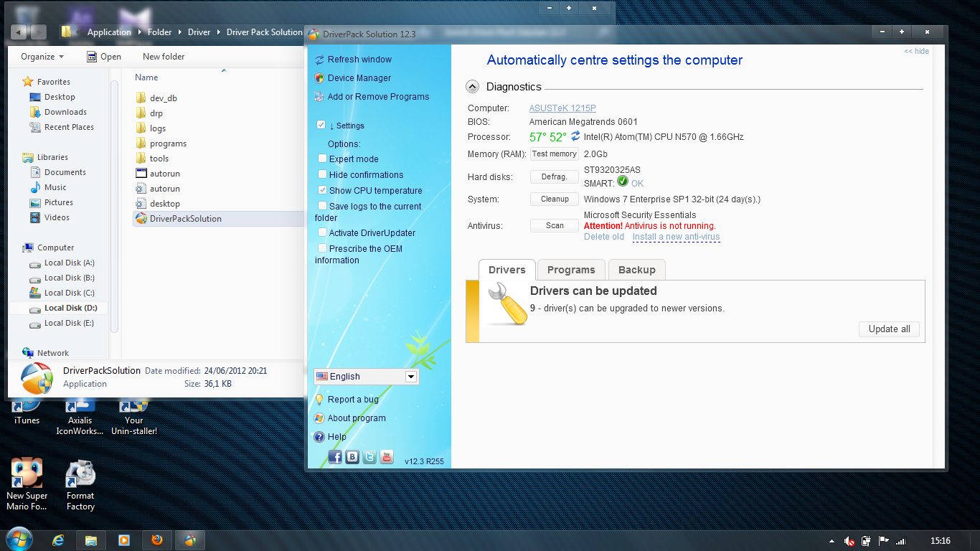This screenshot has width=980, height=551.
Task: Click the antivirus Scan button
Action: (554, 225)
